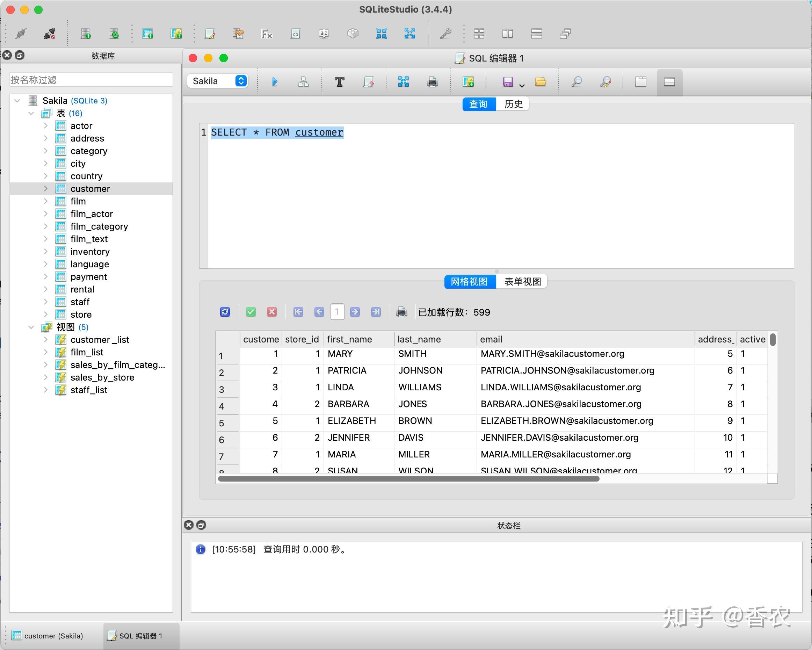Connect to the database
812x650 pixels.
click(21, 33)
